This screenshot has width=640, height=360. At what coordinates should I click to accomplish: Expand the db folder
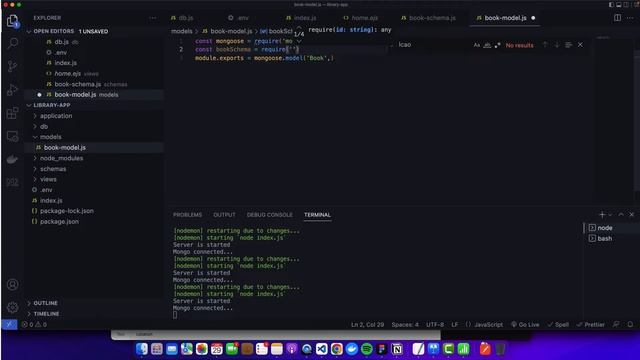click(x=44, y=127)
